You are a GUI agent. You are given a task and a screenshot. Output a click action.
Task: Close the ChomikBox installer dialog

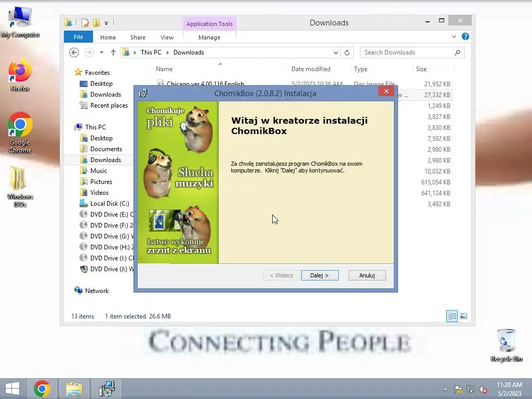[386, 91]
